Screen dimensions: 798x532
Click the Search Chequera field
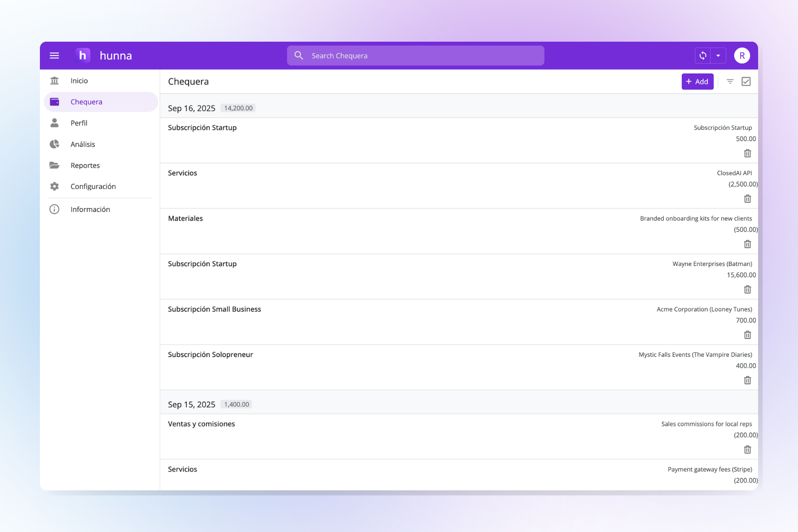pos(415,55)
